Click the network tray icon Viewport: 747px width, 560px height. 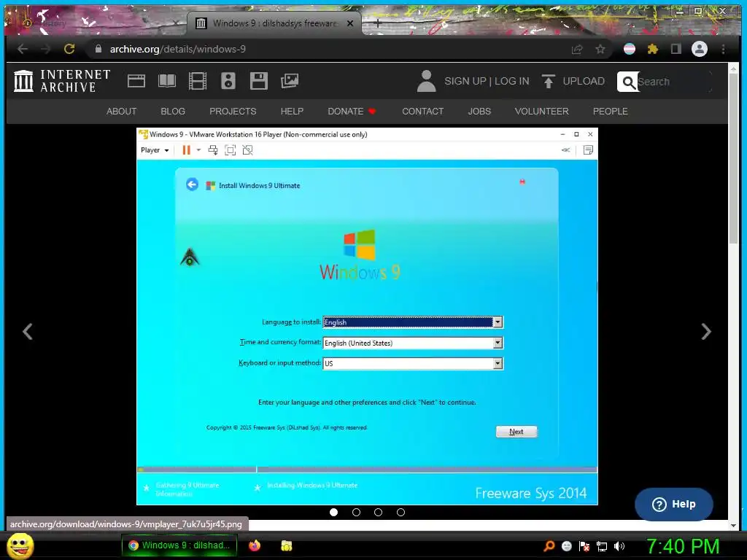click(x=602, y=546)
